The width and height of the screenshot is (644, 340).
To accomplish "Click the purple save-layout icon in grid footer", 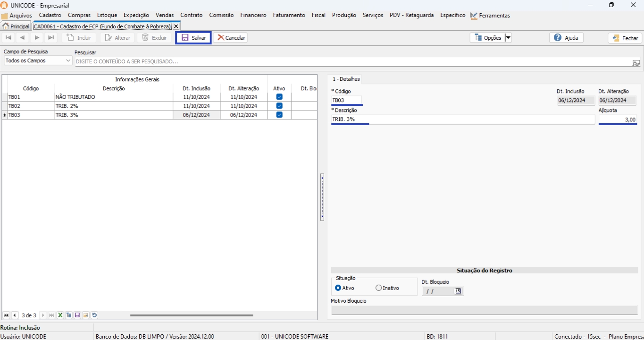I will [x=77, y=315].
